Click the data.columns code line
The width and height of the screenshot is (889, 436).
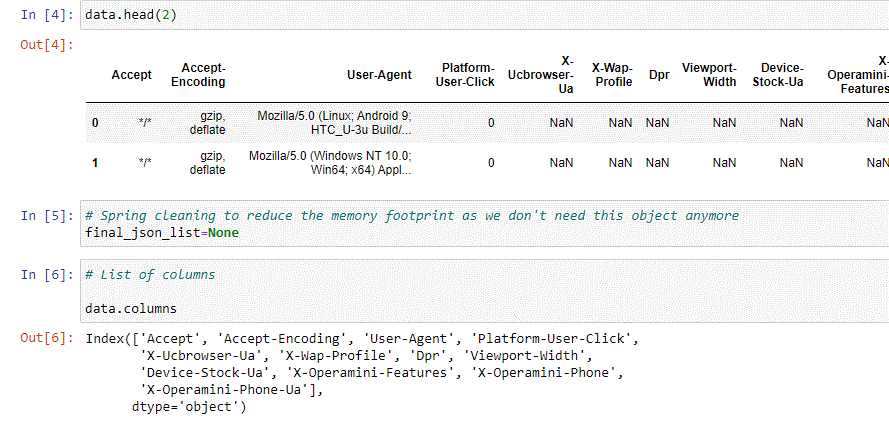click(131, 309)
